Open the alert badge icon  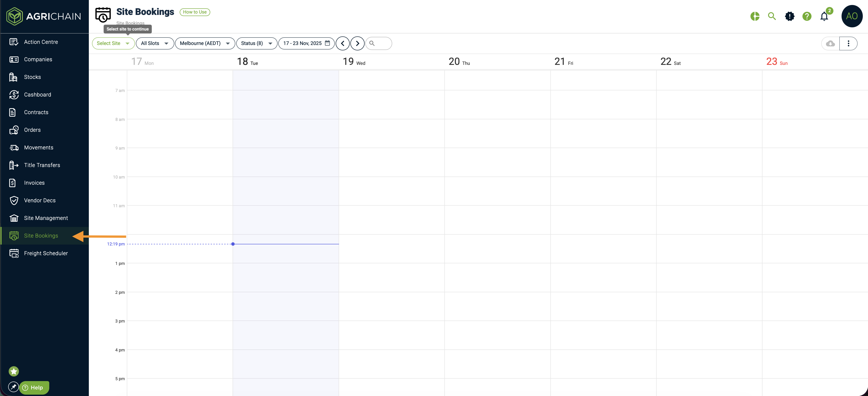click(x=790, y=16)
